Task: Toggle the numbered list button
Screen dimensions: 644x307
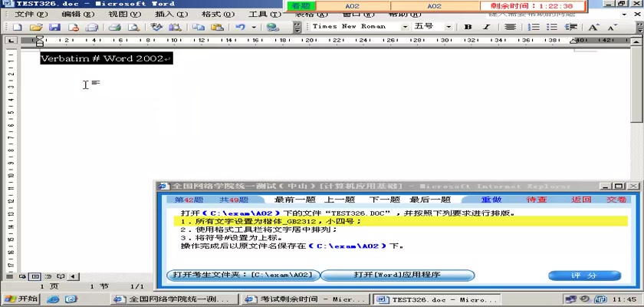Action: point(534,27)
